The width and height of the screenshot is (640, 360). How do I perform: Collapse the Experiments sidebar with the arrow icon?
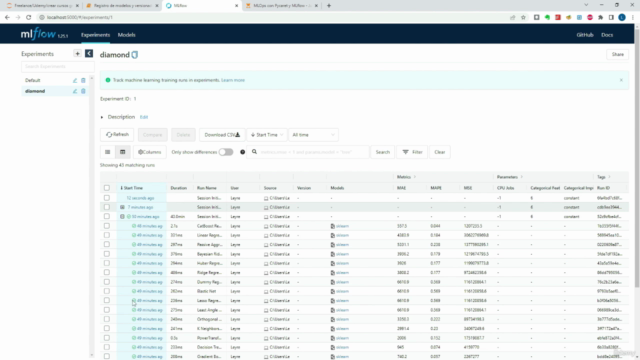point(89,53)
